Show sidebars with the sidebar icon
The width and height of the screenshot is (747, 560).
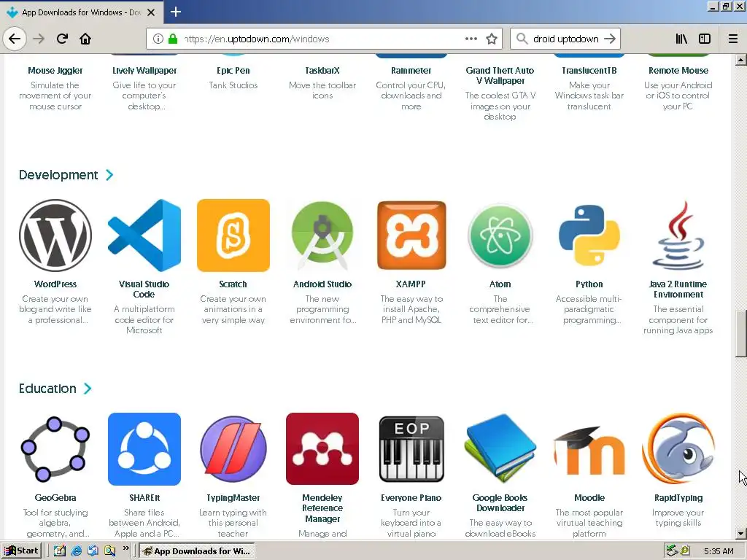705,39
